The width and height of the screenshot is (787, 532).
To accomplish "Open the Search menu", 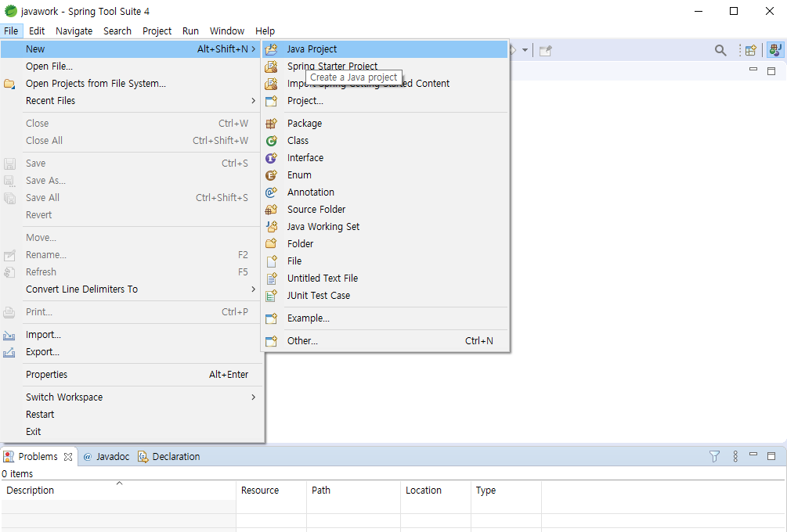I will click(x=117, y=31).
